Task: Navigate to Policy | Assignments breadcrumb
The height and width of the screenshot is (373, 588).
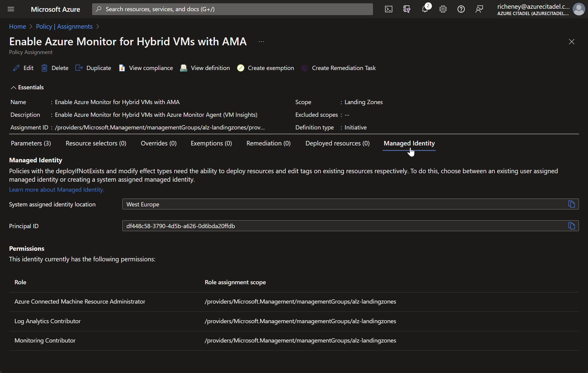Action: [64, 27]
